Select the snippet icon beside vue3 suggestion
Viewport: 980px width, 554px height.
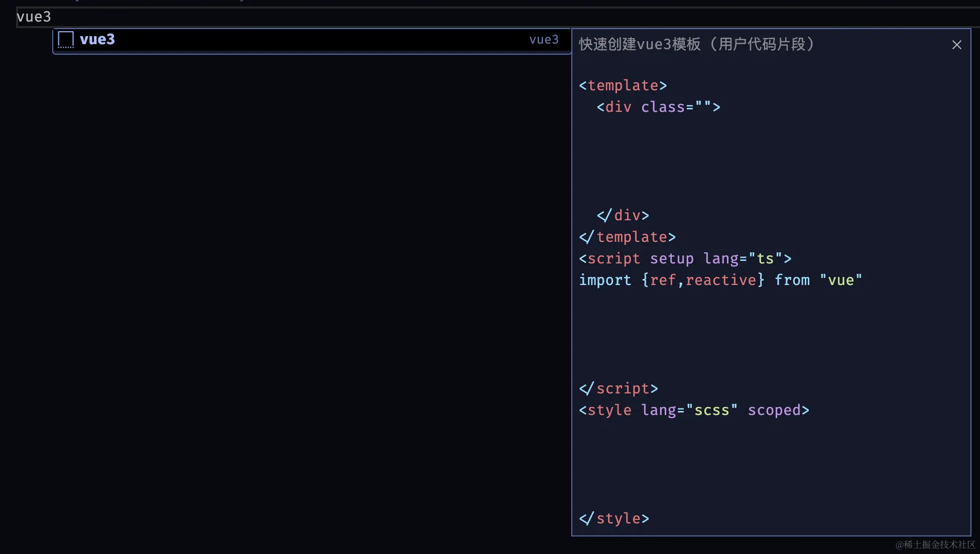(65, 40)
